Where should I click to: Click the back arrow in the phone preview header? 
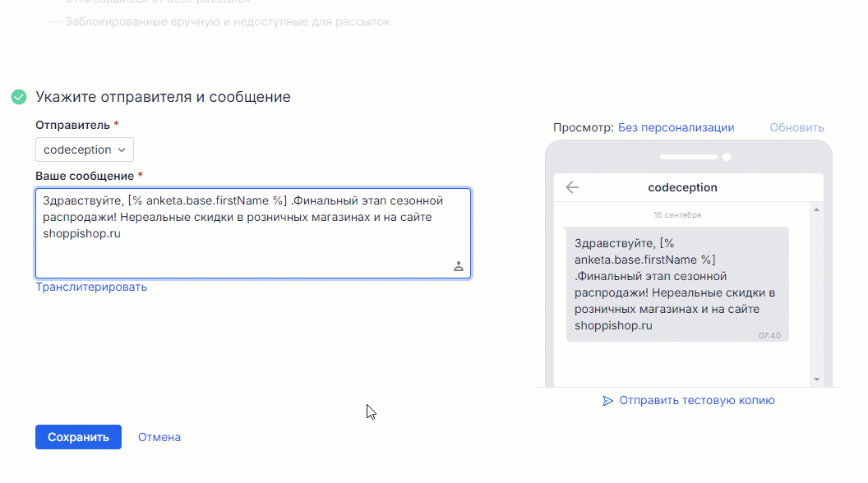pos(572,187)
